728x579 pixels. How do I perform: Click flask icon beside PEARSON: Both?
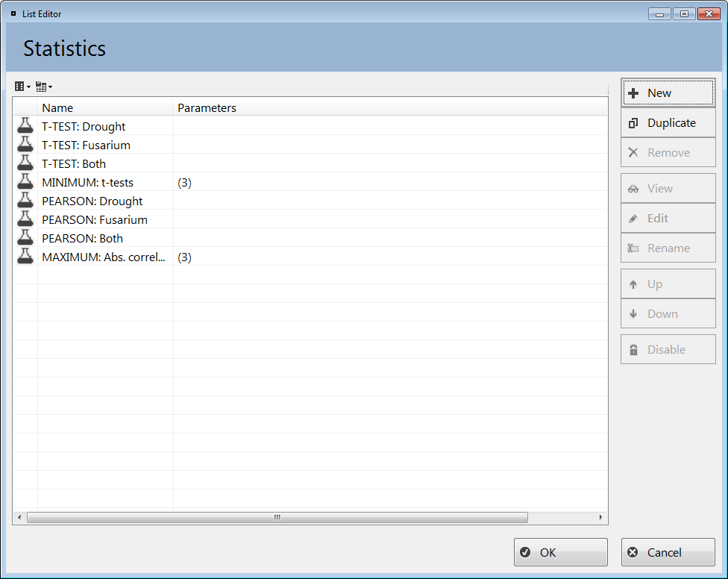[25, 237]
